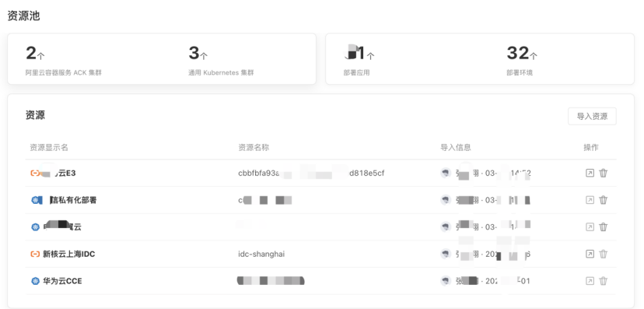Delete the third row resource ending 云
Viewport: 644px width, 309px height.
[603, 226]
